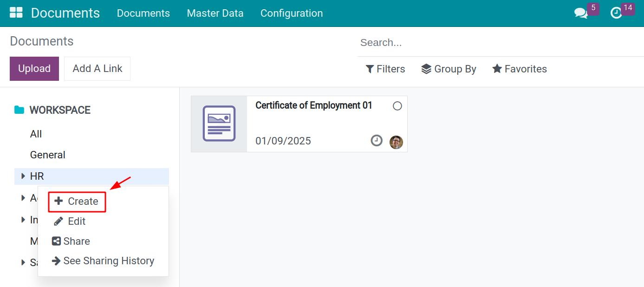Click the 01/09/2025 date on the card

(x=283, y=141)
